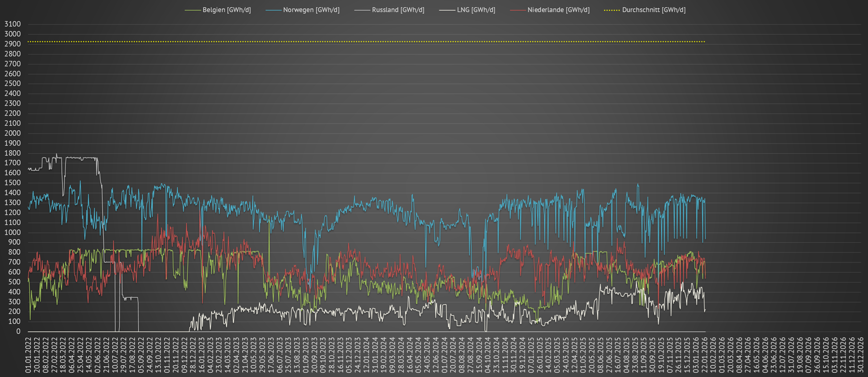Click the Belgien legend line marker
Image resolution: width=868 pixels, height=377 pixels.
pyautogui.click(x=192, y=10)
